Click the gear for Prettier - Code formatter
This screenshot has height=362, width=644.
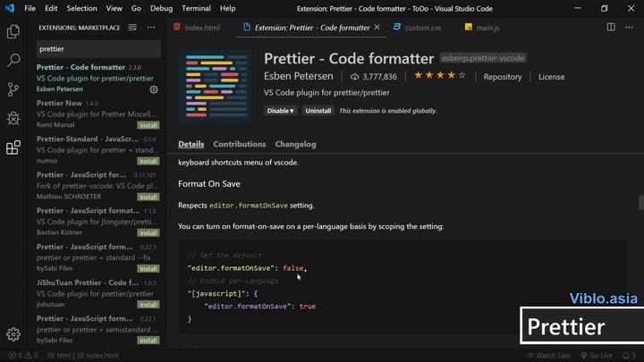[154, 89]
